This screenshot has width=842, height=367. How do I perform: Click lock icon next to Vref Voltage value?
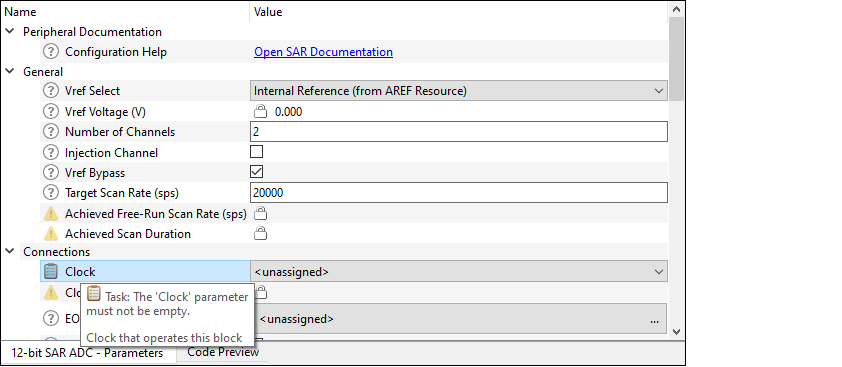pos(260,112)
